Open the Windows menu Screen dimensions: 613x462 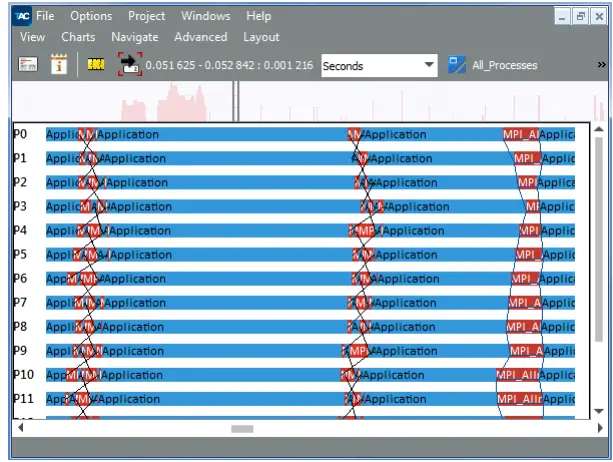point(206,16)
